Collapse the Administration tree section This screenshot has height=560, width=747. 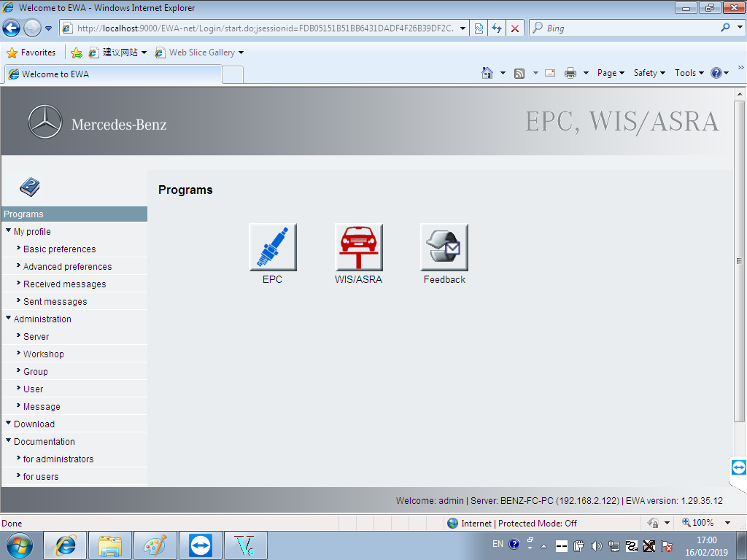[9, 319]
